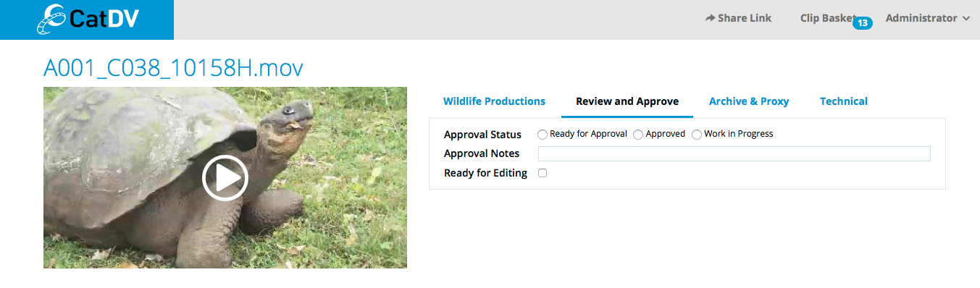
Task: Switch to the Wildlife Productions tab
Action: point(494,101)
